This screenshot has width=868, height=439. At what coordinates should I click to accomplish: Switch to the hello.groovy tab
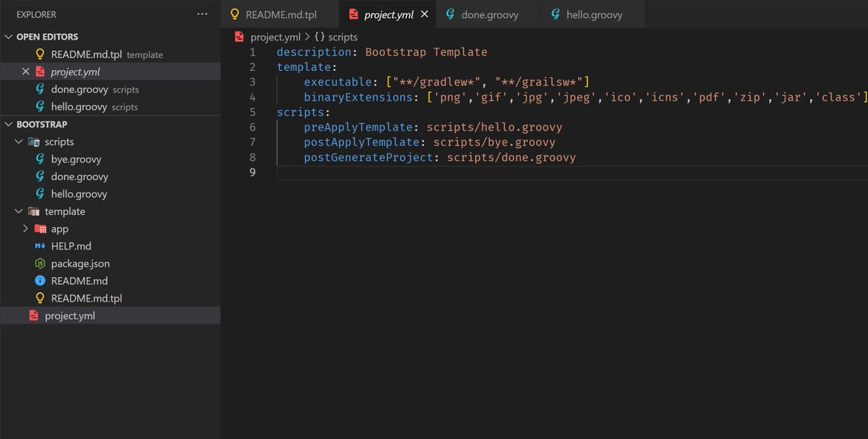coord(594,14)
